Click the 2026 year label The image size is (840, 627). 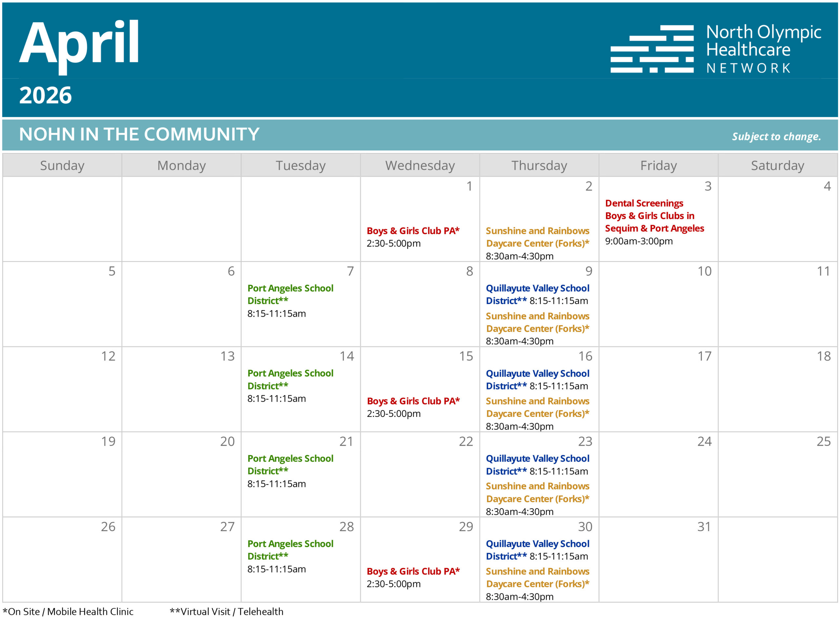tap(45, 95)
